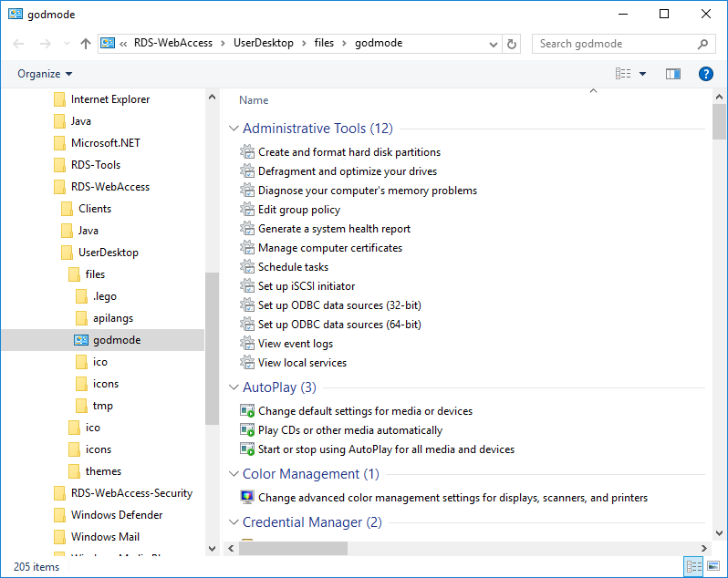Click the change view icon
Image resolution: width=728 pixels, height=578 pixels.
[623, 74]
